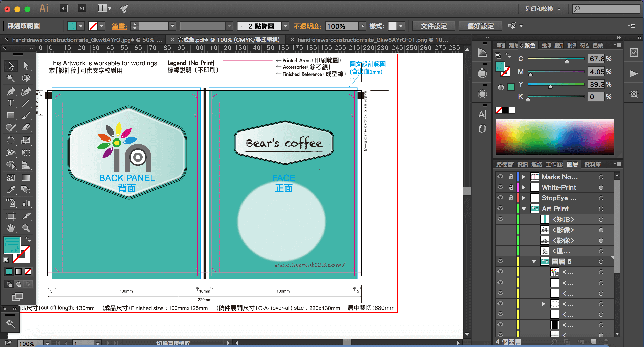This screenshot has height=347, width=644.
Task: Collapse the 圖層 5 sublayer
Action: tap(534, 261)
